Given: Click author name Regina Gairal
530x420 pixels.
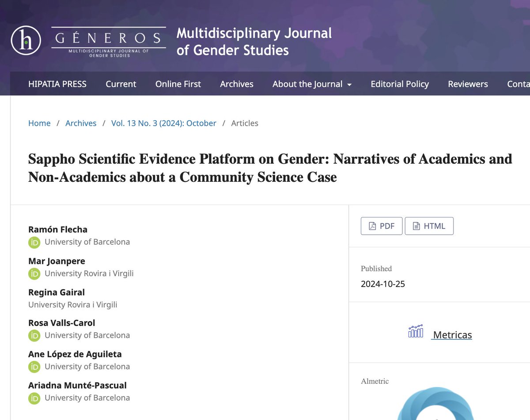Looking at the screenshot, I should tap(57, 292).
